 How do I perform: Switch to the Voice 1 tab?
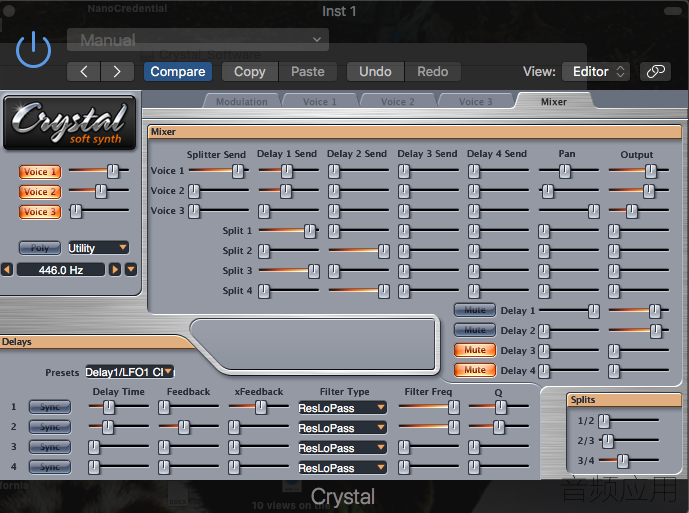coord(320,102)
